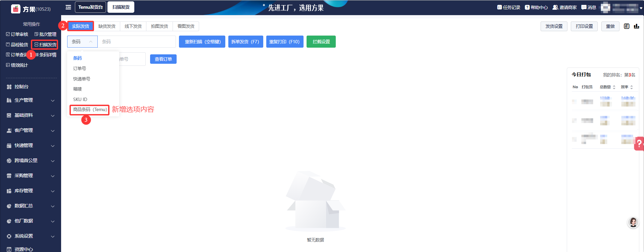Switch to the 扫描发货 top tab
This screenshot has height=252, width=644.
point(121,7)
